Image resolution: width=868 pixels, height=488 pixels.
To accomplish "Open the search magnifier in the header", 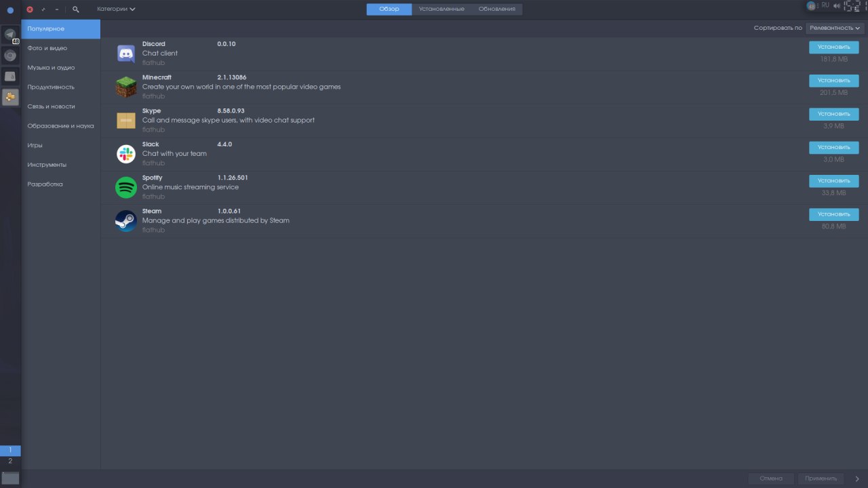I will point(75,9).
